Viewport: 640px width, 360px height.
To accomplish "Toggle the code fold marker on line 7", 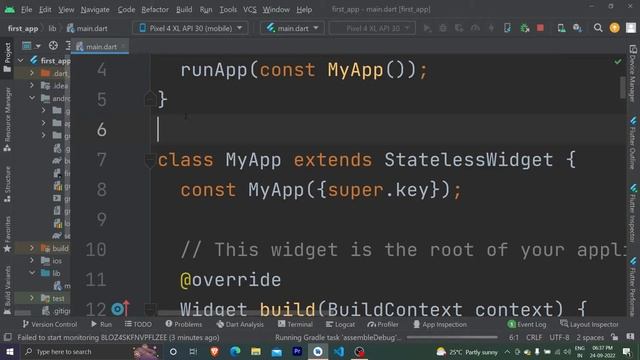I will [150, 160].
